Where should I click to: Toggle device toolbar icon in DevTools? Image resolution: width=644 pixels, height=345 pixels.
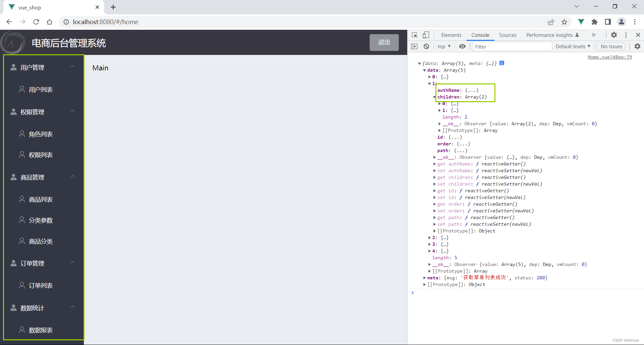[x=426, y=35]
